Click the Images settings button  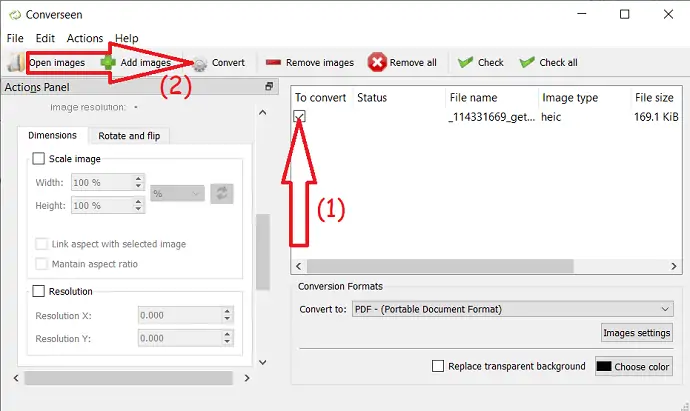tap(637, 333)
